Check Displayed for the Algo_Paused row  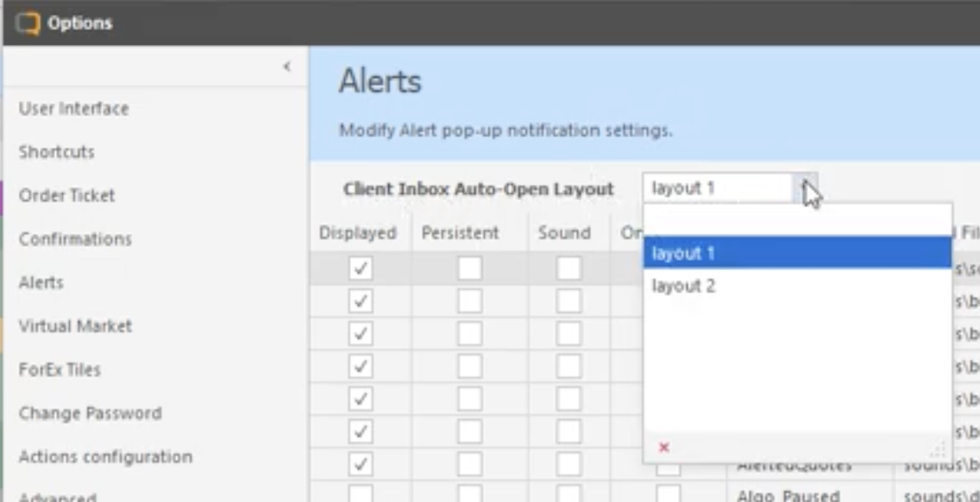361,495
